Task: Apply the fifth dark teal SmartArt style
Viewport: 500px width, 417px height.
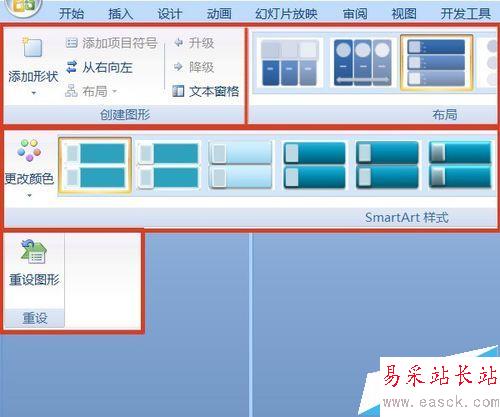Action: tap(387, 166)
